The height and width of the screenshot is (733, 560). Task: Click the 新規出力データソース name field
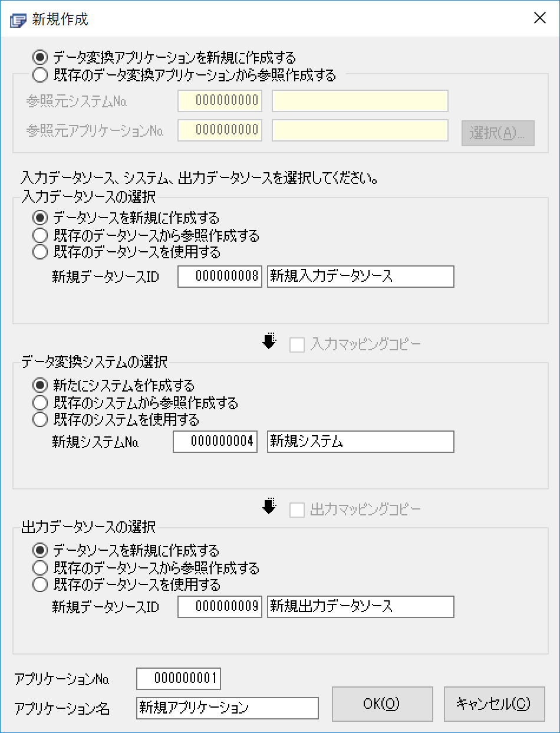click(360, 606)
